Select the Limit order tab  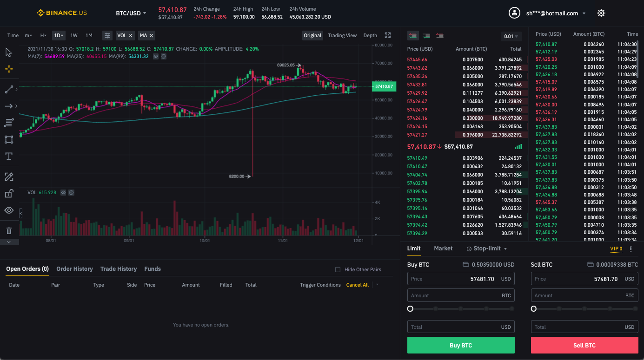[414, 249]
